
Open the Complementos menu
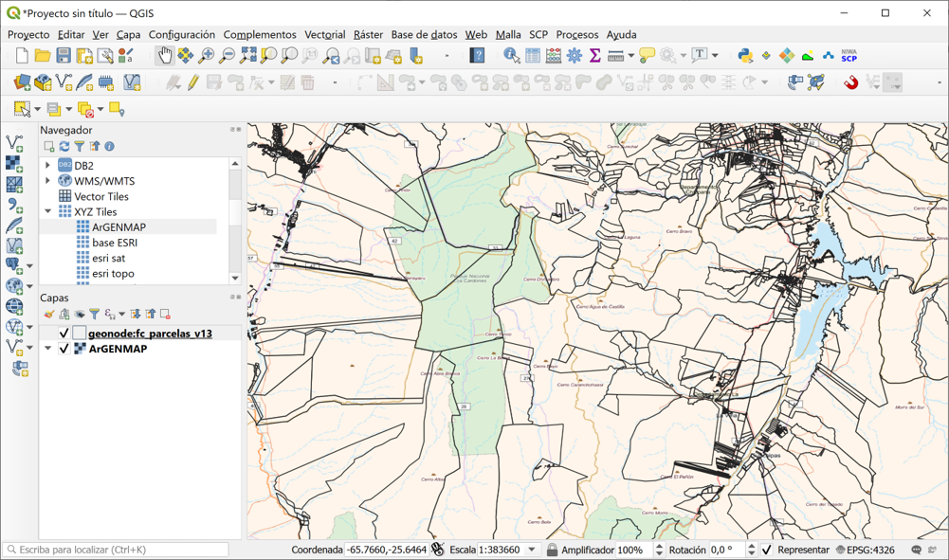click(x=260, y=34)
